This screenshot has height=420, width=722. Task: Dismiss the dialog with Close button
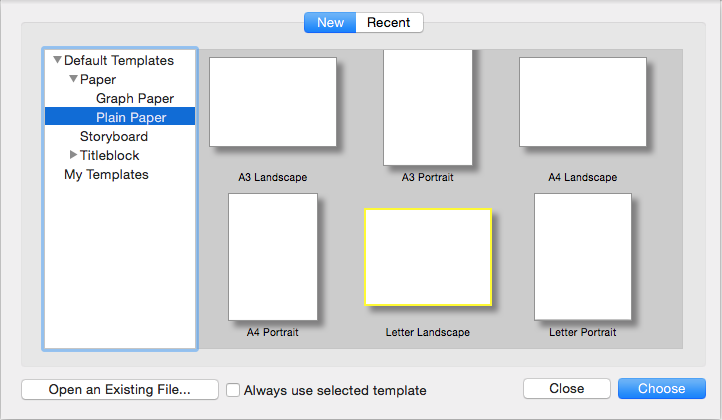click(x=566, y=389)
